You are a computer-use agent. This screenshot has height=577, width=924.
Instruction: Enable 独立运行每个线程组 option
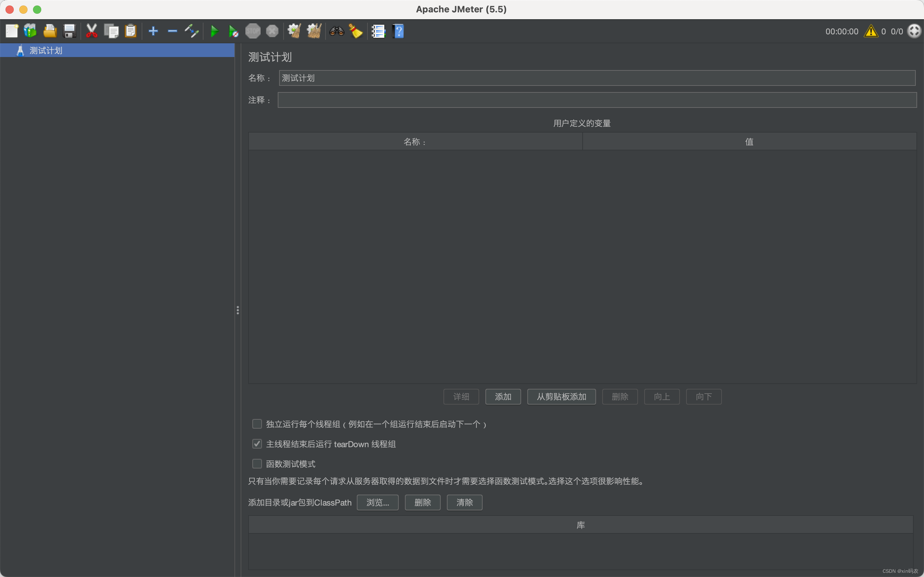point(256,424)
